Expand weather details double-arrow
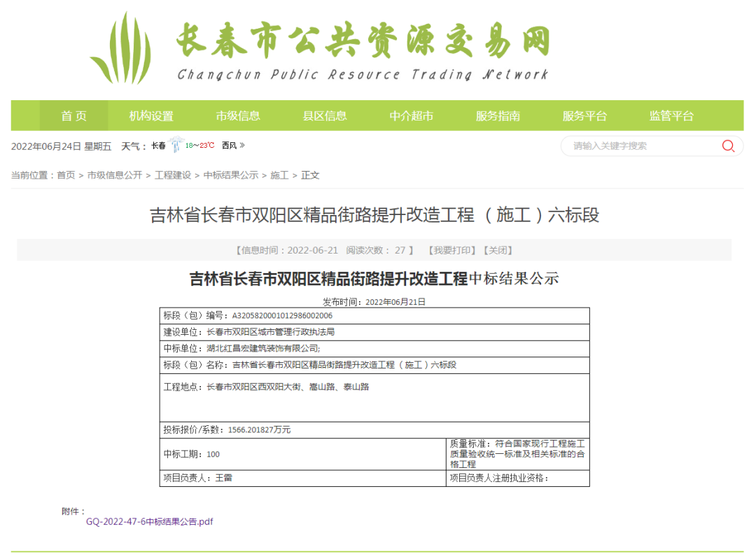The width and height of the screenshot is (756, 559). 242,145
